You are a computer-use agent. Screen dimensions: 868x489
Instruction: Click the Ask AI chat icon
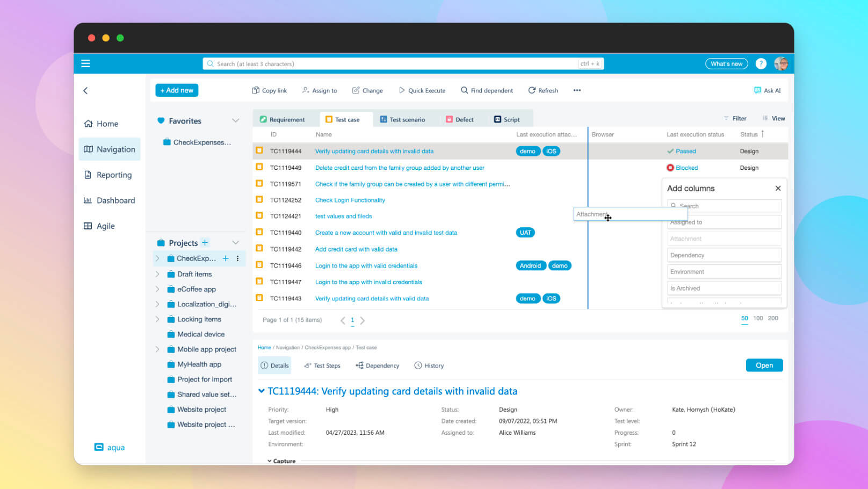click(x=757, y=90)
